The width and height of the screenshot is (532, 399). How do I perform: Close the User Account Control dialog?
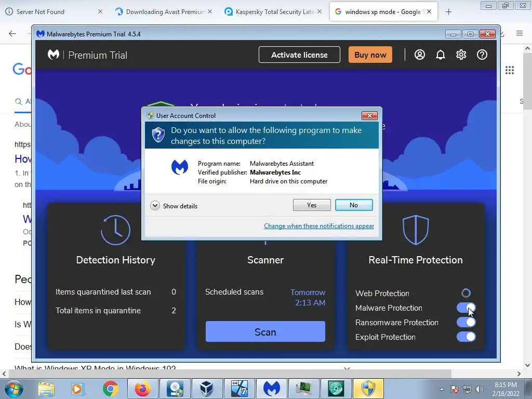pos(369,116)
